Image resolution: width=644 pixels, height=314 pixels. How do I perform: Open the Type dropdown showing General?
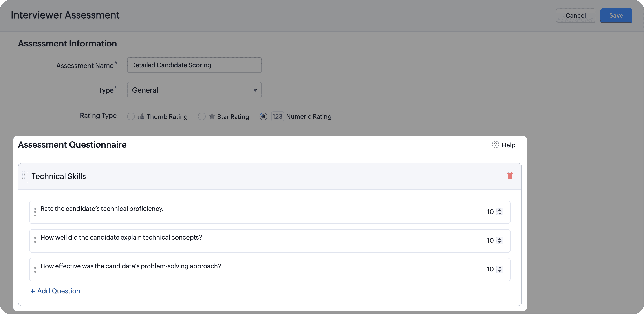pyautogui.click(x=194, y=90)
